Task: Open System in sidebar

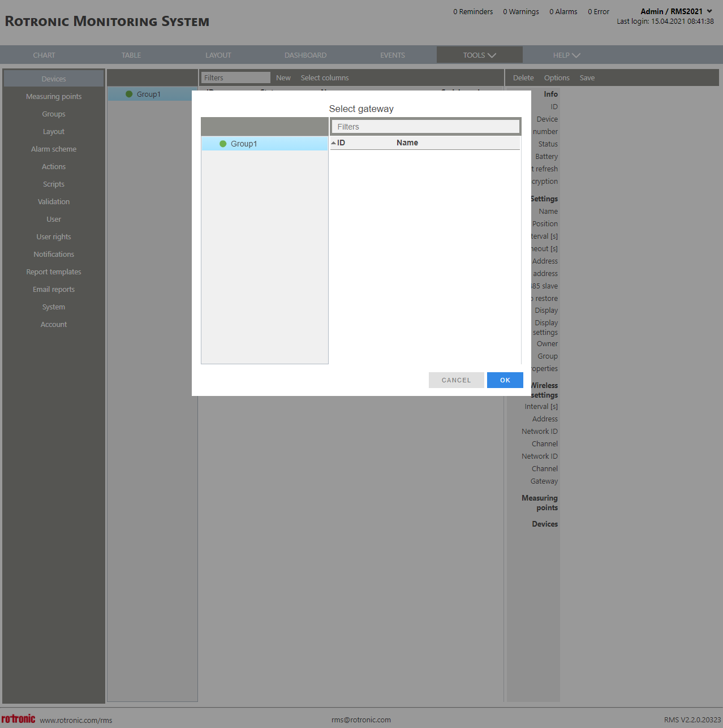Action: 54,307
